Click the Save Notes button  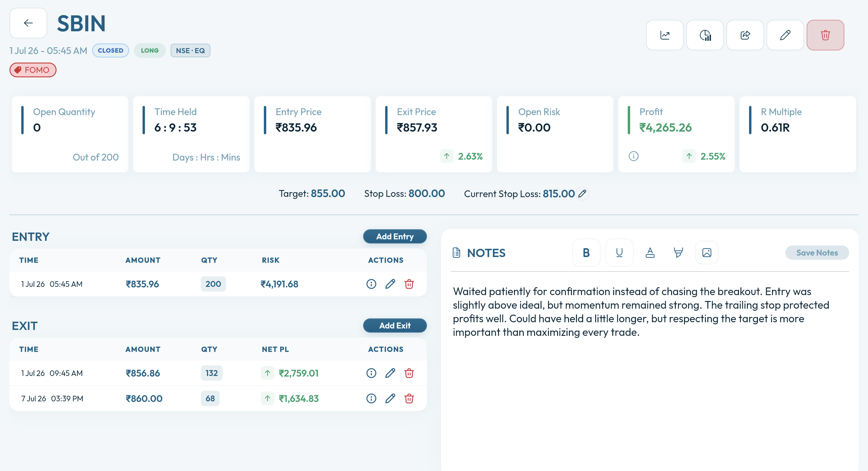pos(817,253)
